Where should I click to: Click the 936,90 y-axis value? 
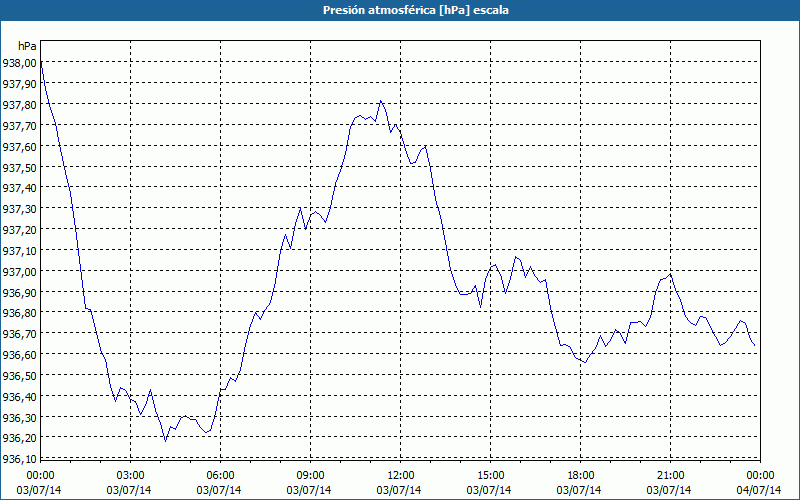pyautogui.click(x=19, y=292)
